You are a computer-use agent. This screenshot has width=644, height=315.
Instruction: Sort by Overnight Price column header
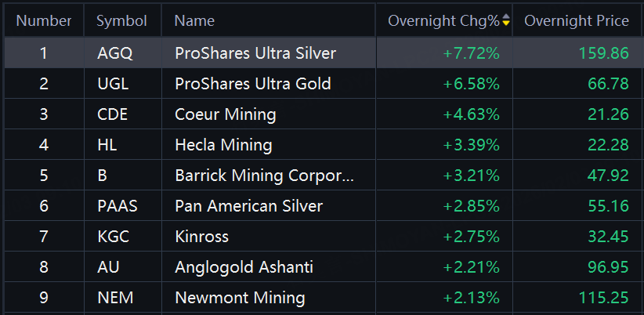click(x=576, y=20)
